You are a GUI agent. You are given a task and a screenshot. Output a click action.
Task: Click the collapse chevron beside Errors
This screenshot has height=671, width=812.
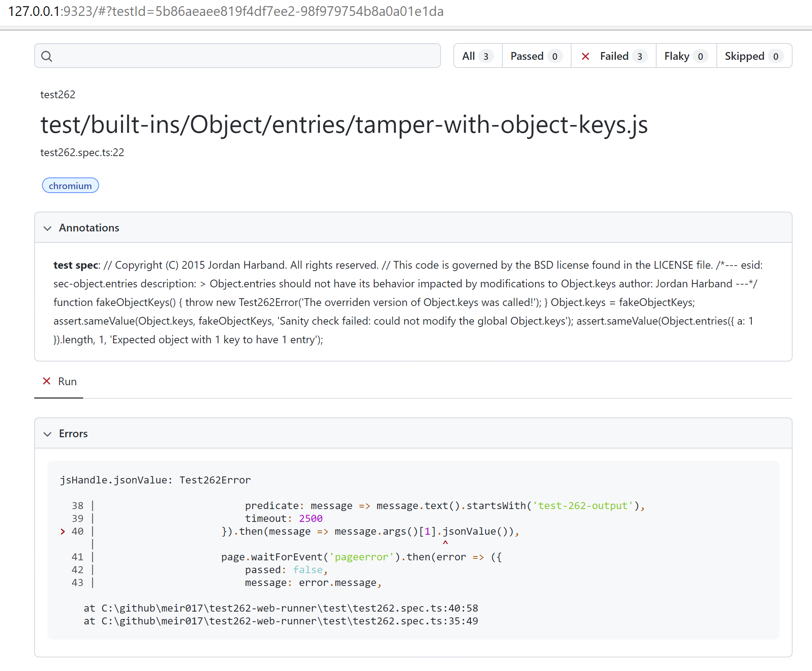pyautogui.click(x=47, y=434)
